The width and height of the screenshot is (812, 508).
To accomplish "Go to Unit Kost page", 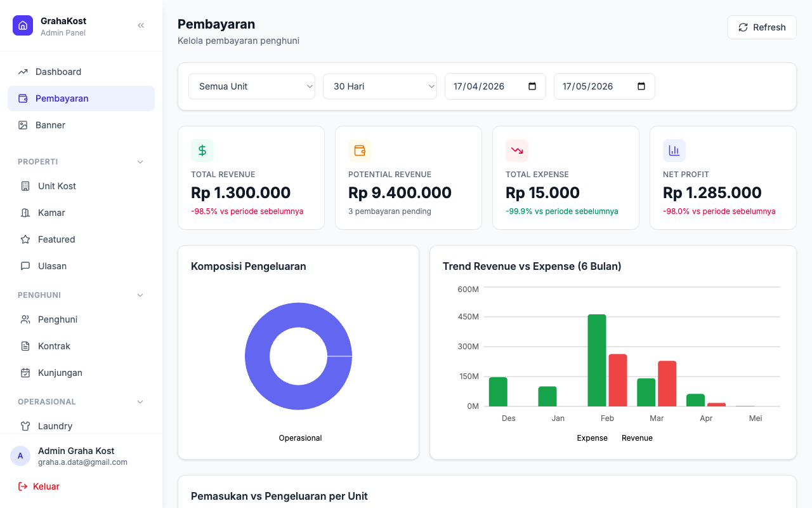I will [x=81, y=186].
